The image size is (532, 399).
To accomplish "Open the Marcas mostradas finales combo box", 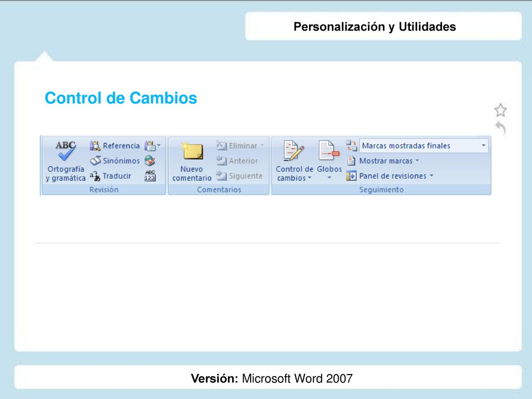I will pos(424,146).
